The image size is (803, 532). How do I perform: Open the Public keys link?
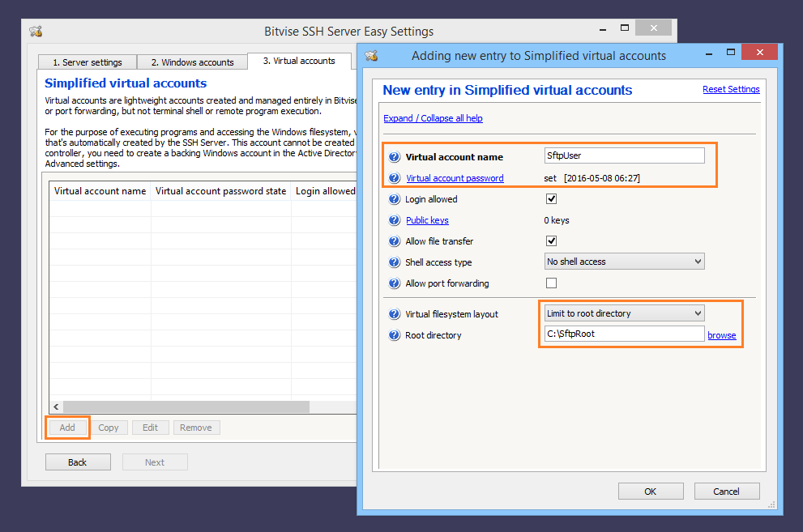click(427, 220)
